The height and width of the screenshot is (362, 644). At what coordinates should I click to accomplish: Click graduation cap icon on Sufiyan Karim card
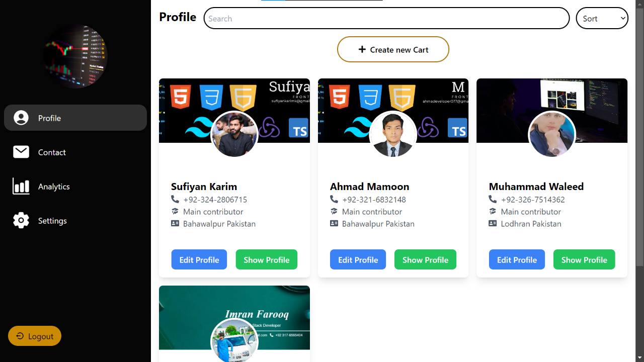click(x=175, y=211)
